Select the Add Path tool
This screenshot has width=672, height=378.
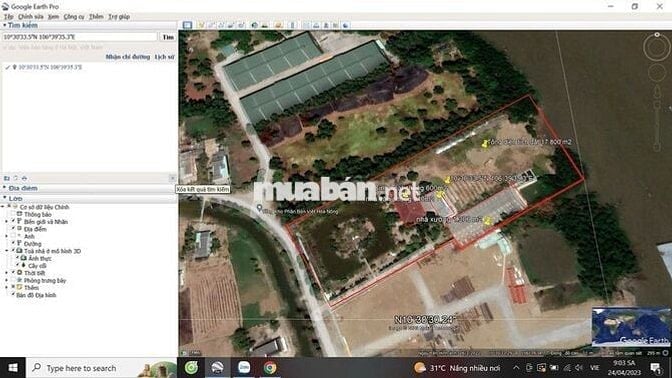pyautogui.click(x=221, y=25)
